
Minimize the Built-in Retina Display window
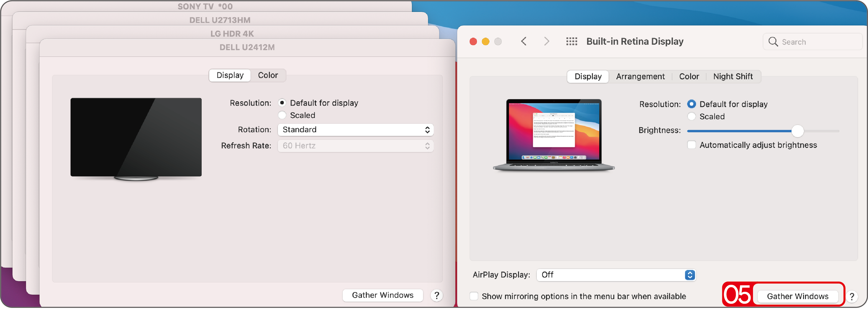click(x=485, y=41)
